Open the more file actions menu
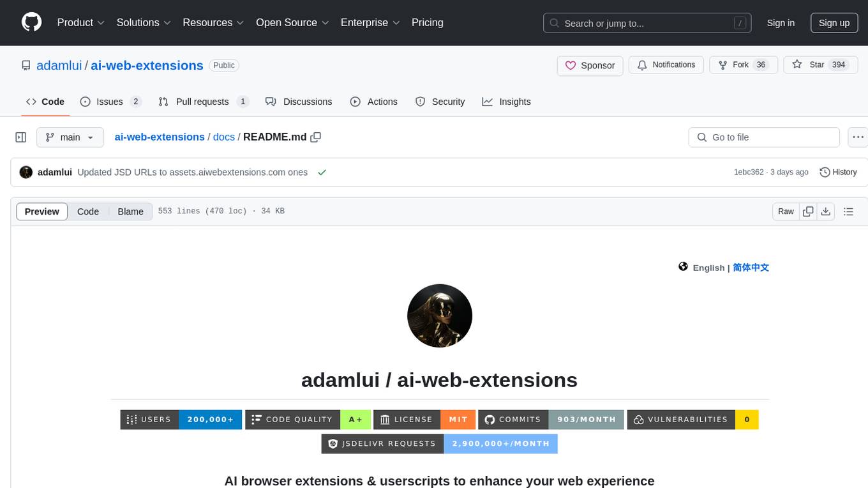868x488 pixels. pyautogui.click(x=858, y=137)
